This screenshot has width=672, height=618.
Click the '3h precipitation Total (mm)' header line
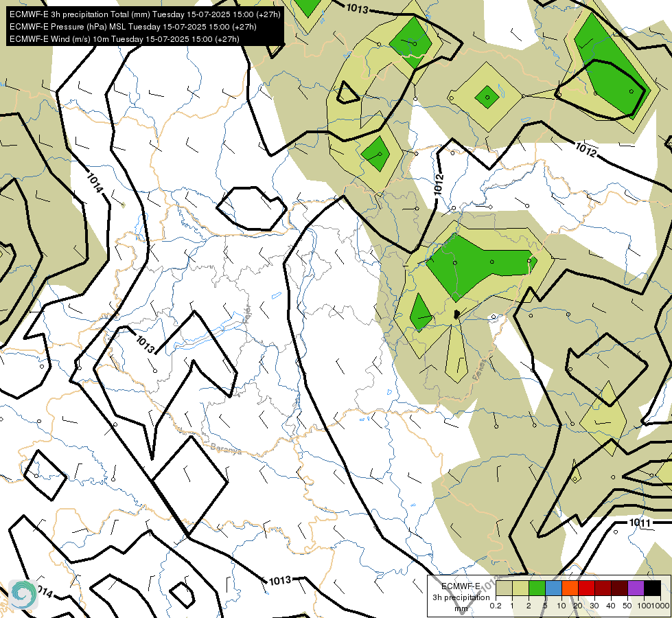(145, 14)
